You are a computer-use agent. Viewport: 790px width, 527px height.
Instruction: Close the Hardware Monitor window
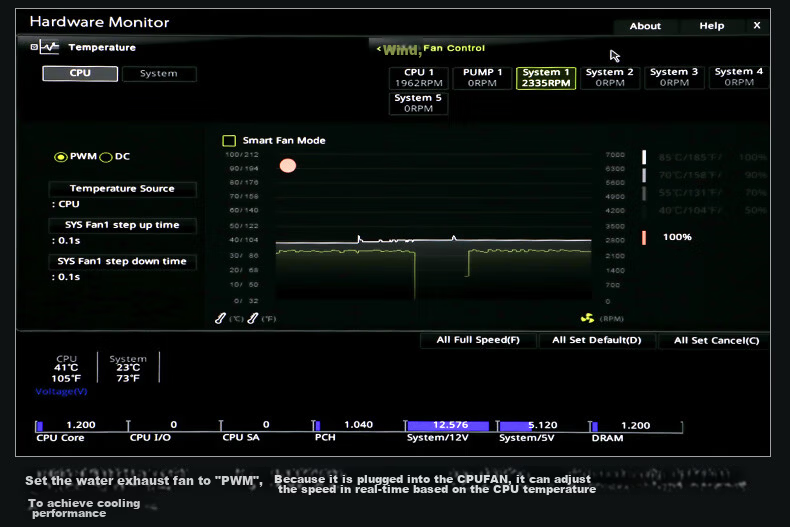coord(757,26)
